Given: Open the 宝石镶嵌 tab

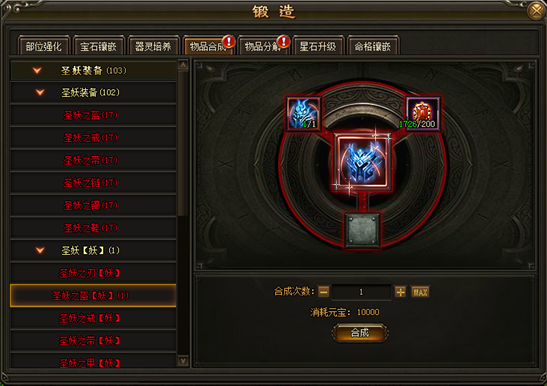Looking at the screenshot, I should pyautogui.click(x=98, y=46).
